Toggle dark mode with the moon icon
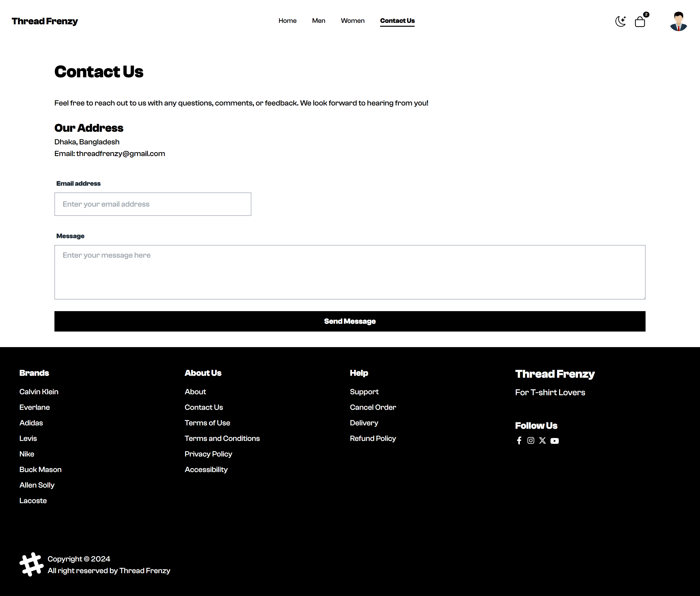 pos(620,21)
